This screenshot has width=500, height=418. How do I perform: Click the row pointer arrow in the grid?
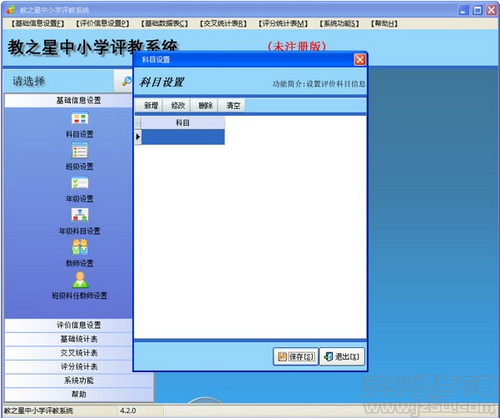(138, 137)
